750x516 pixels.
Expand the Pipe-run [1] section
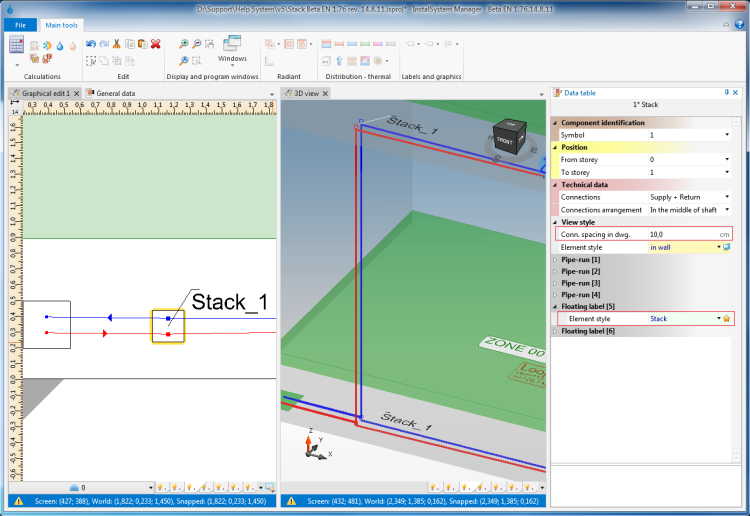555,260
